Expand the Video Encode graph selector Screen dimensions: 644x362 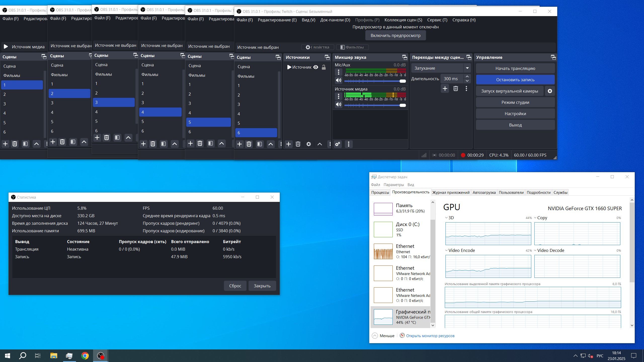pyautogui.click(x=446, y=250)
